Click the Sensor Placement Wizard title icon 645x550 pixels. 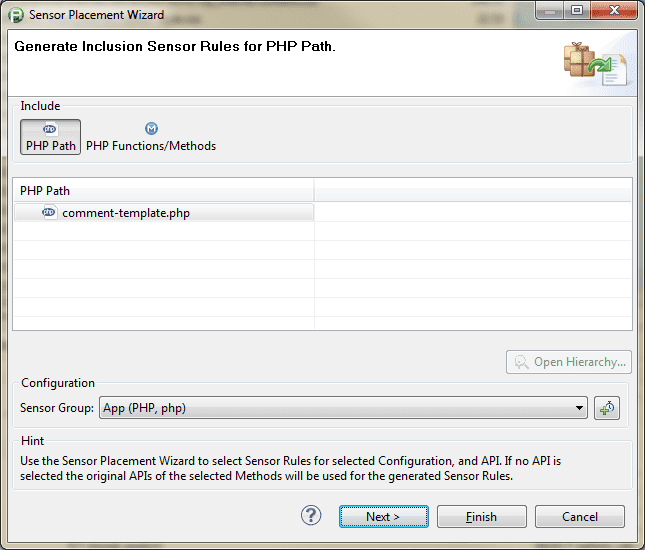tap(16, 15)
